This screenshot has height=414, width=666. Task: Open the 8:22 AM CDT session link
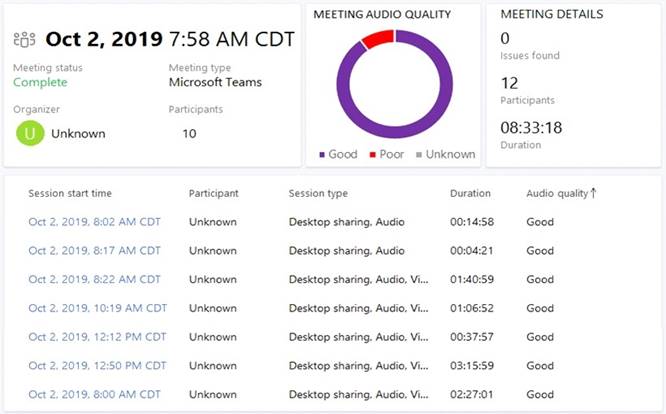(x=94, y=280)
